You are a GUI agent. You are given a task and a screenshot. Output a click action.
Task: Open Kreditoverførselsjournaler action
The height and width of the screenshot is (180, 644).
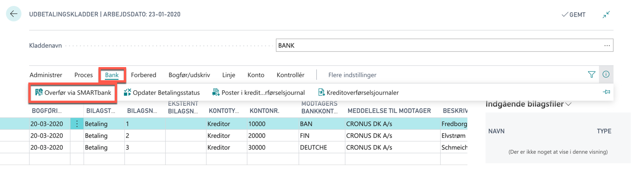coord(358,92)
